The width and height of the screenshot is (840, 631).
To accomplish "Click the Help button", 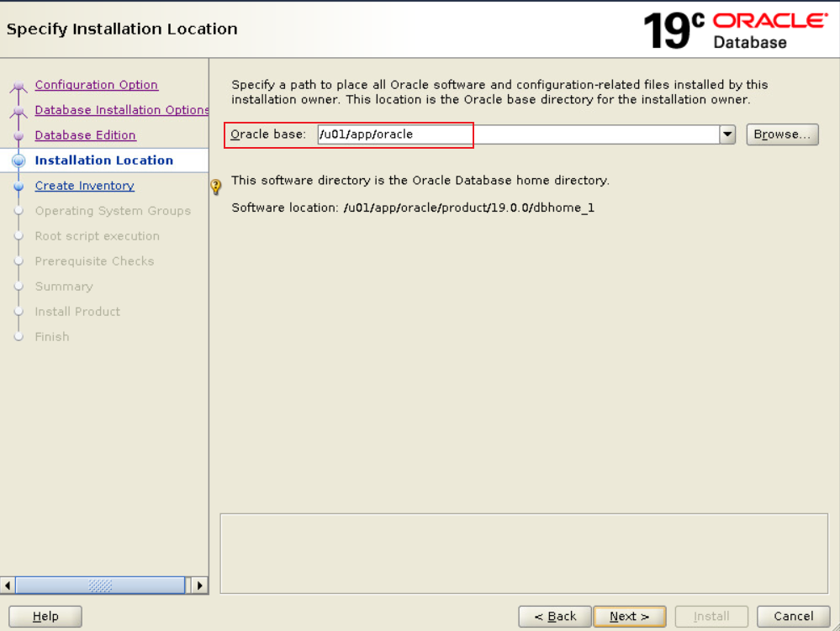I will 45,616.
